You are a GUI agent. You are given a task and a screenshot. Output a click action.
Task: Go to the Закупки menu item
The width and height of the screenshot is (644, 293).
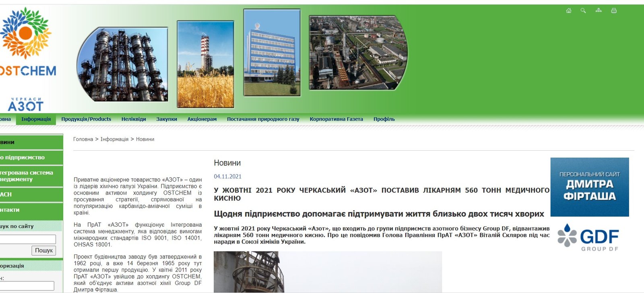[167, 119]
